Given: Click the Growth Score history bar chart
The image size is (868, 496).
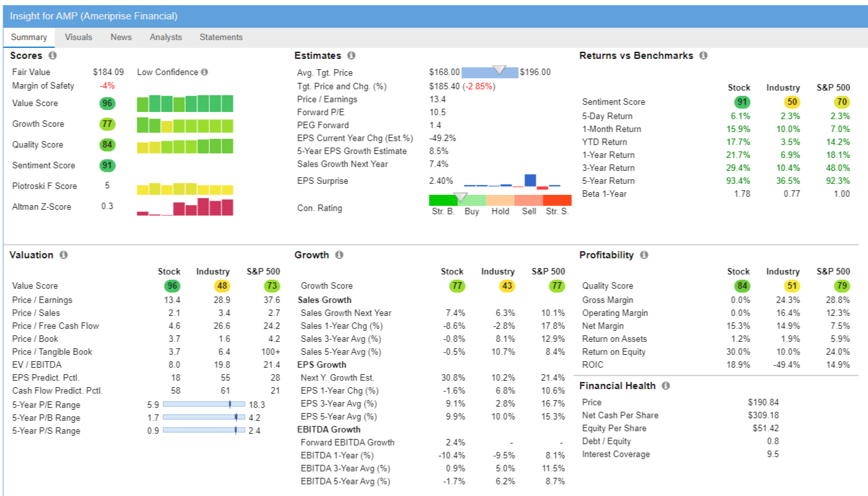Looking at the screenshot, I should [x=185, y=125].
